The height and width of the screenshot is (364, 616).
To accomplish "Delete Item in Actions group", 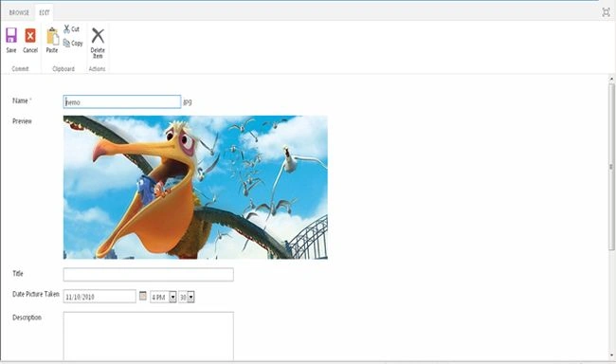I will point(98,43).
